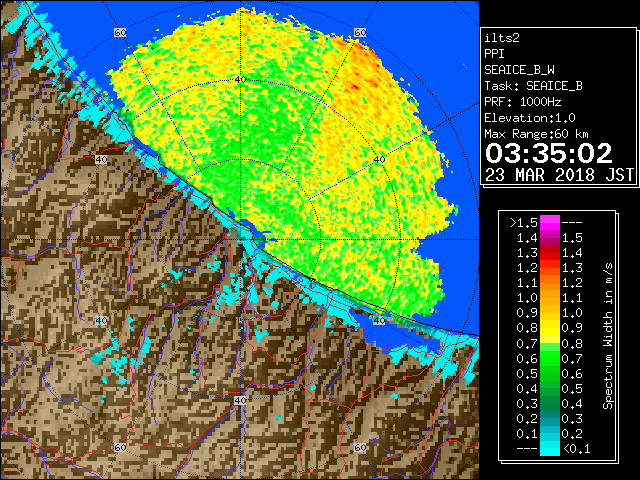Viewport: 640px width, 480px height.
Task: Click the '<0.1' legend label
Action: point(576,449)
